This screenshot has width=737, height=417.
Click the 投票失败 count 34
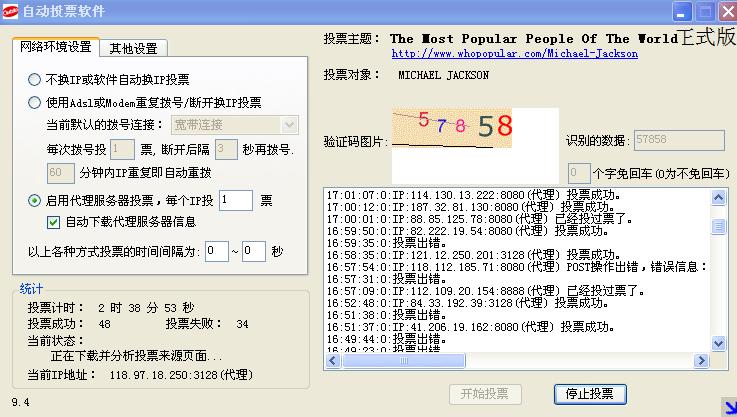pos(242,324)
